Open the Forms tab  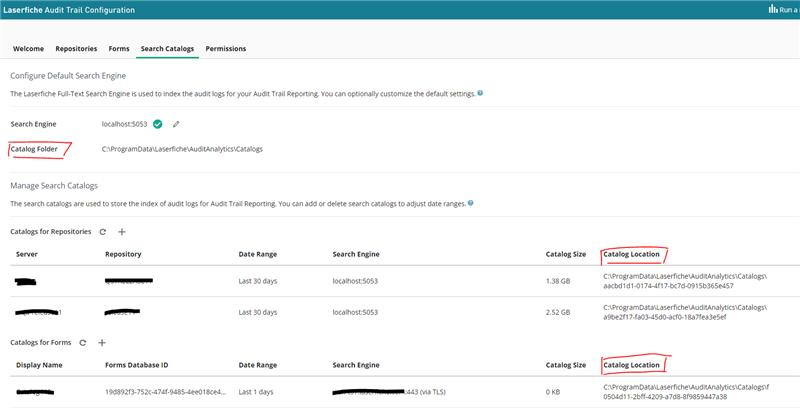pyautogui.click(x=119, y=49)
